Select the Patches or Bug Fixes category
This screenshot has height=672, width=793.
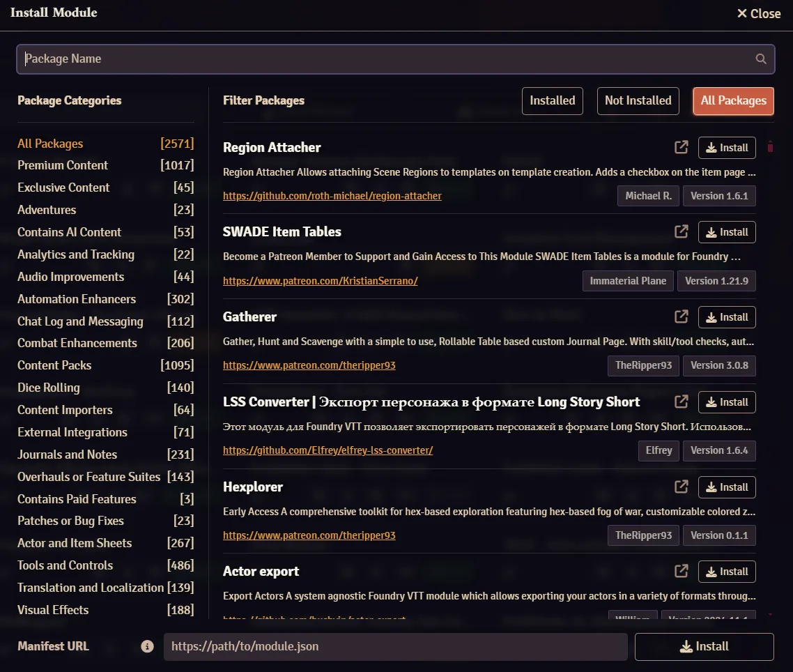tap(106, 521)
